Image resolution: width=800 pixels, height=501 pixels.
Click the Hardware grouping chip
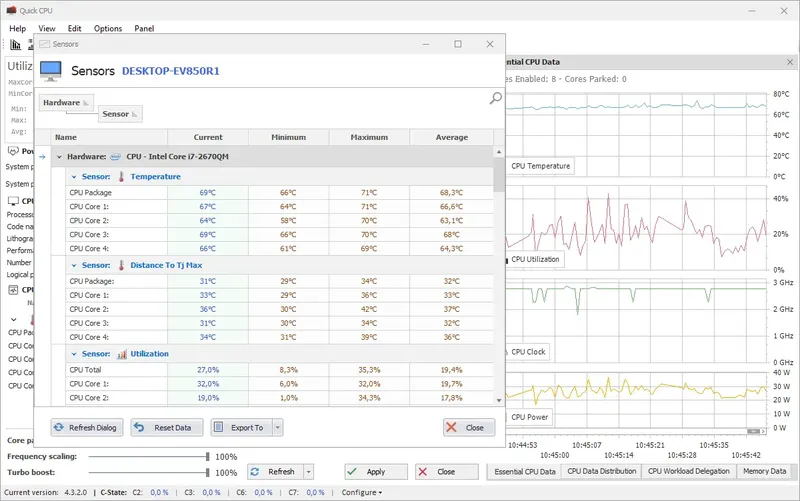[66, 103]
